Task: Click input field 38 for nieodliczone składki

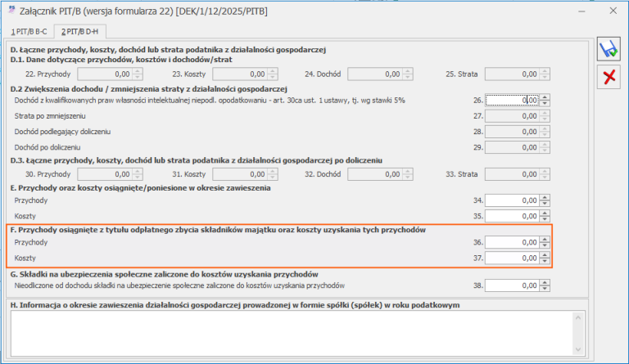Action: (512, 286)
